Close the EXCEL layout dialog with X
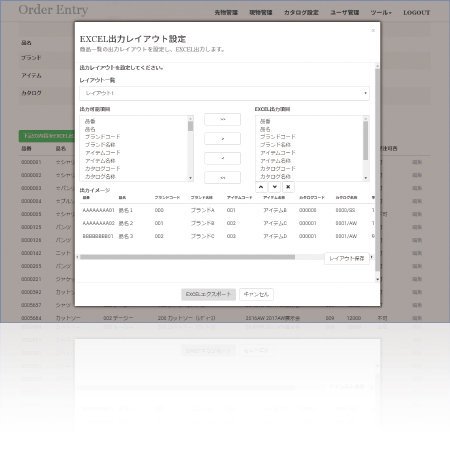 pyautogui.click(x=373, y=31)
